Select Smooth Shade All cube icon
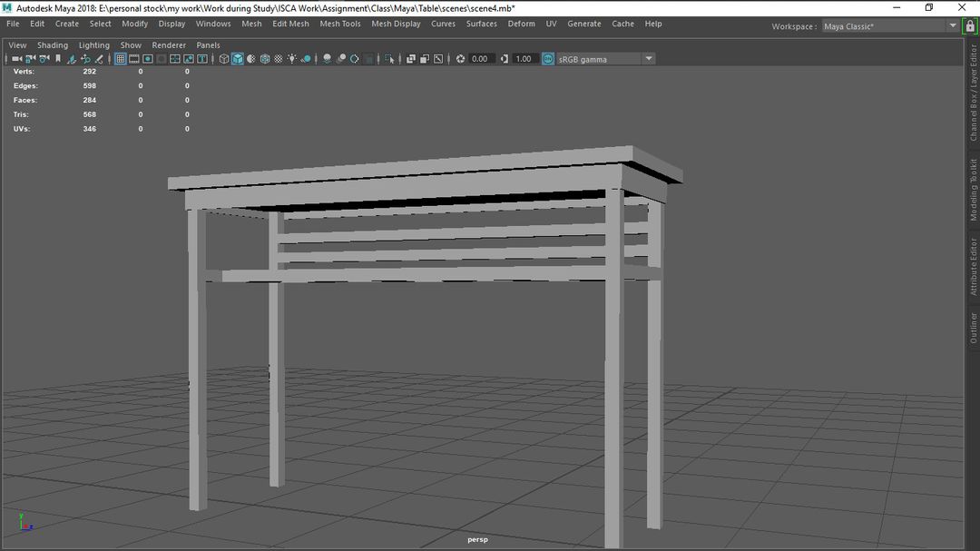Screen dimensions: 980x551 [x=238, y=59]
